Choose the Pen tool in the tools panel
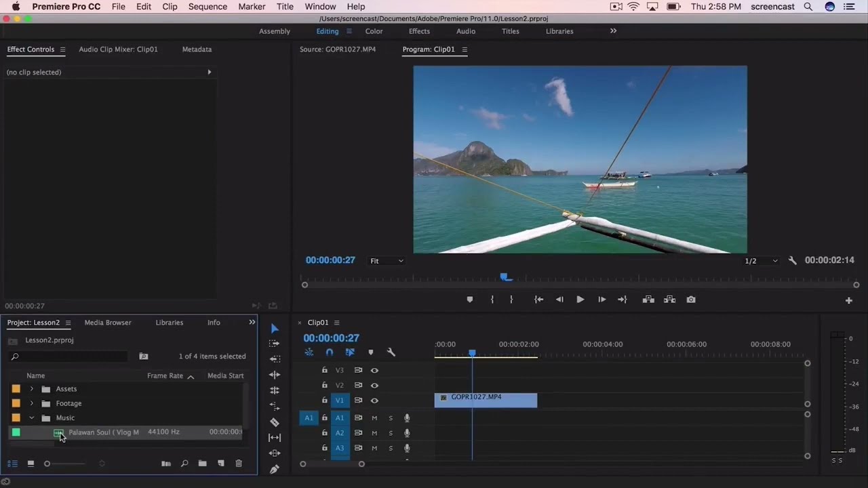This screenshot has width=868, height=488. (275, 469)
